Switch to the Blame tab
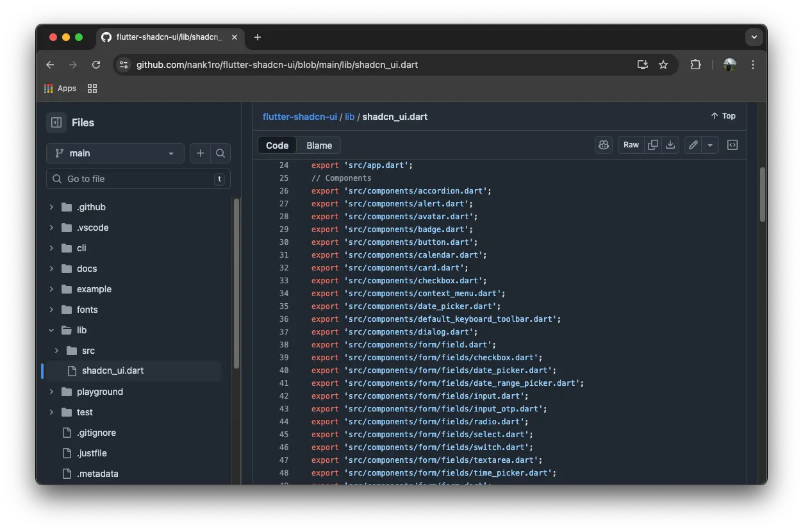 pyautogui.click(x=319, y=145)
